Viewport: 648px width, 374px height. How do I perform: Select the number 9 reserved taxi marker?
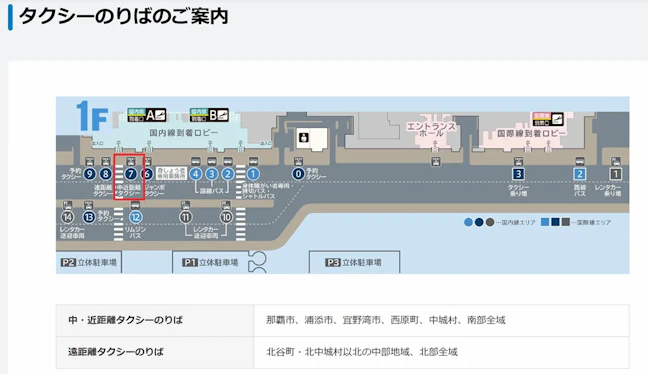(x=89, y=174)
